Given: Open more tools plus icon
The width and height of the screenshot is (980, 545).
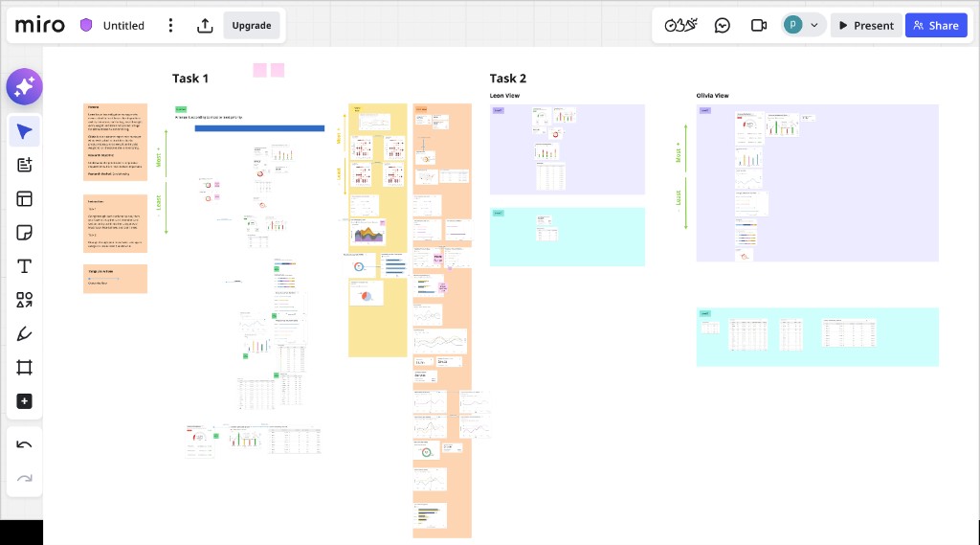Looking at the screenshot, I should (24, 401).
